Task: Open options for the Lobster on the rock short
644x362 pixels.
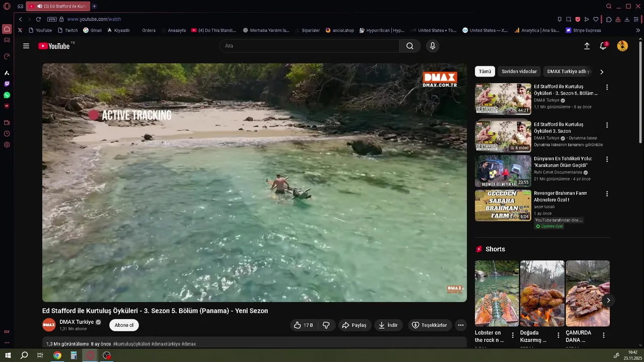Action: pyautogui.click(x=513, y=335)
